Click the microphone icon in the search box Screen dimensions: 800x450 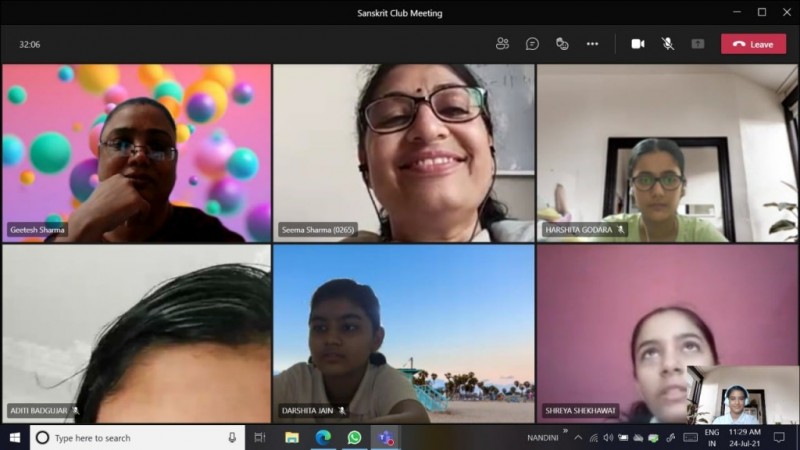click(x=232, y=438)
